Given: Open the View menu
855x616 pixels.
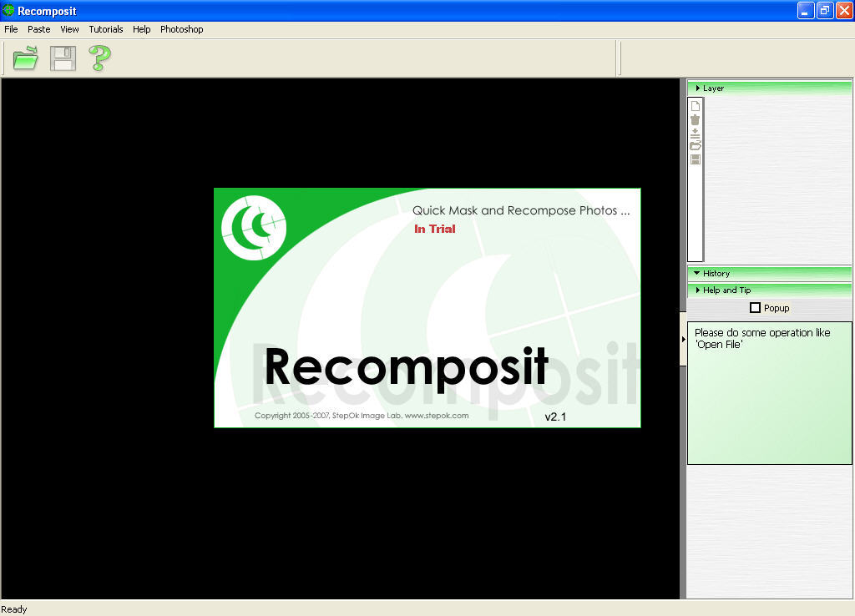Looking at the screenshot, I should pos(69,29).
